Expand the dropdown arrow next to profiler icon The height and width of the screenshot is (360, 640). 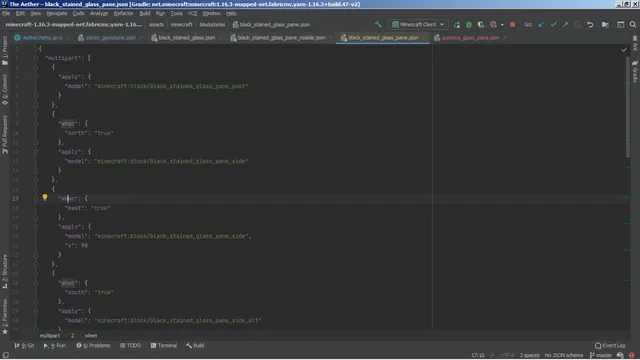click(x=502, y=24)
